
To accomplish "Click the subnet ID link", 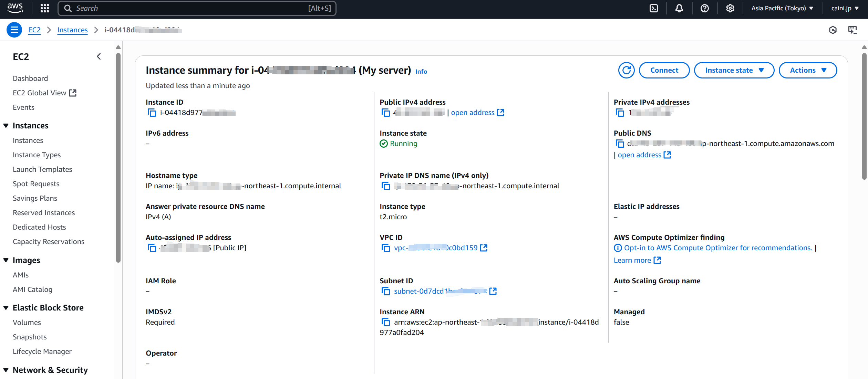I will pos(440,291).
